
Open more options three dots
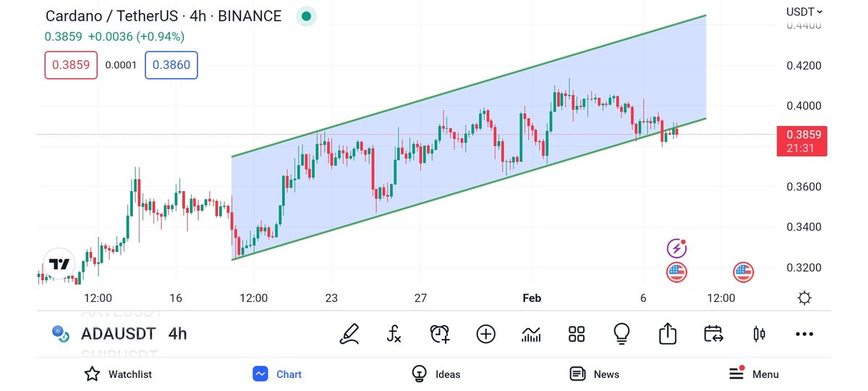804,334
